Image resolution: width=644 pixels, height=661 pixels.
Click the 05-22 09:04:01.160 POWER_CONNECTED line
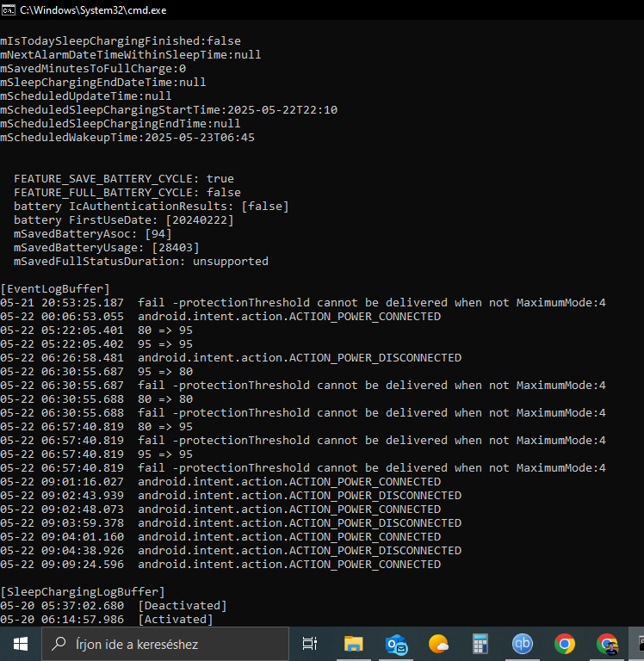[x=220, y=537]
